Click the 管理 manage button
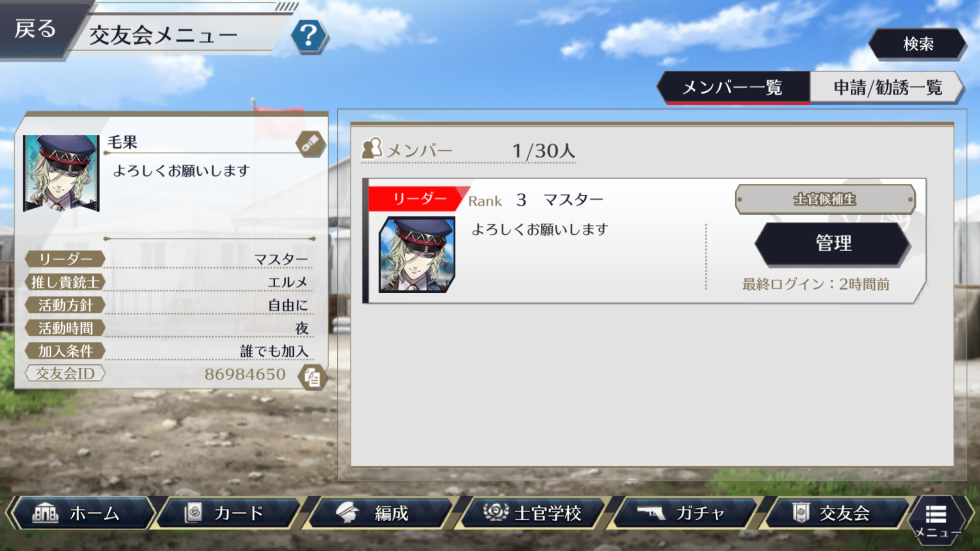The image size is (980, 551). 833,243
